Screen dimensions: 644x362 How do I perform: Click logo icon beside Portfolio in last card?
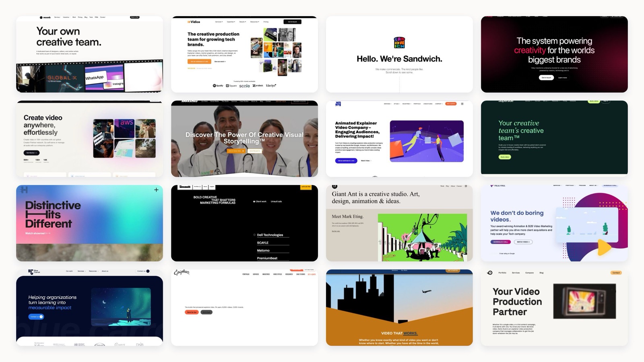(x=490, y=273)
